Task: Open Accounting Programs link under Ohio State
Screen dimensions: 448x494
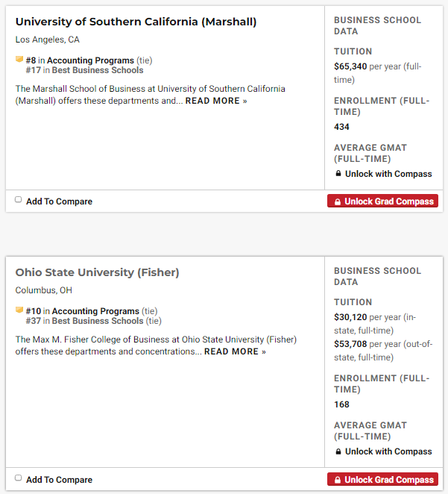Action: click(95, 311)
